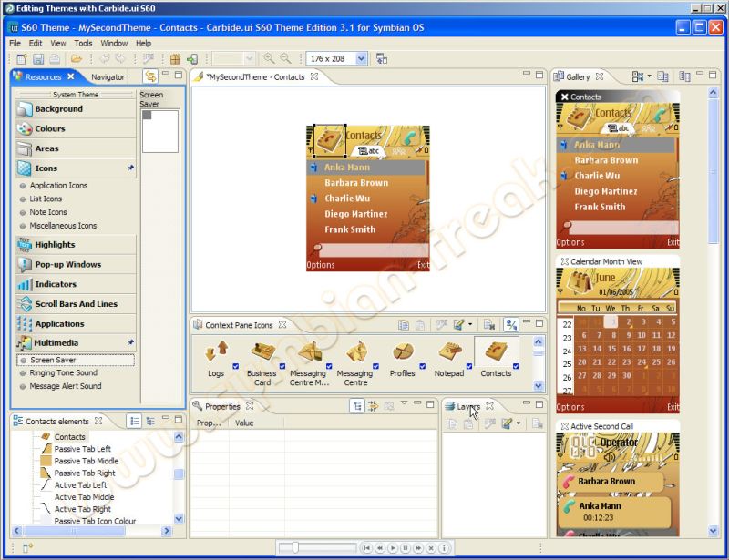Click the New theme toolbar icon
The width and height of the screenshot is (729, 560).
[x=22, y=59]
